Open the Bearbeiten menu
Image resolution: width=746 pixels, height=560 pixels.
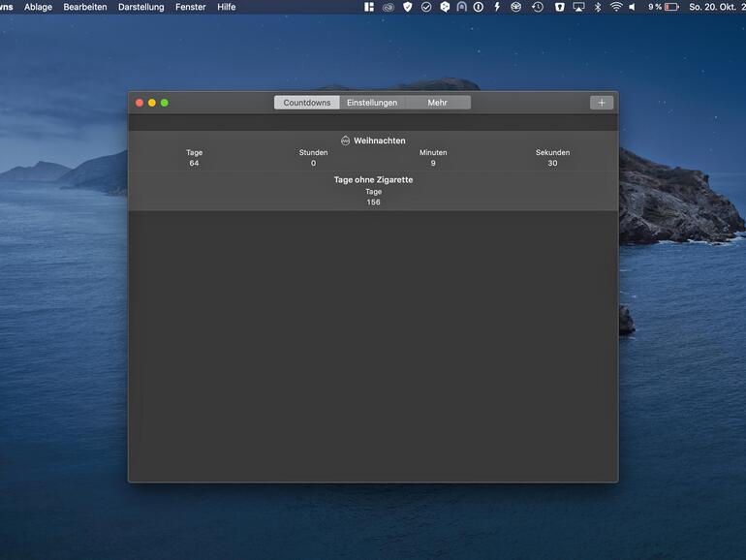(x=85, y=7)
